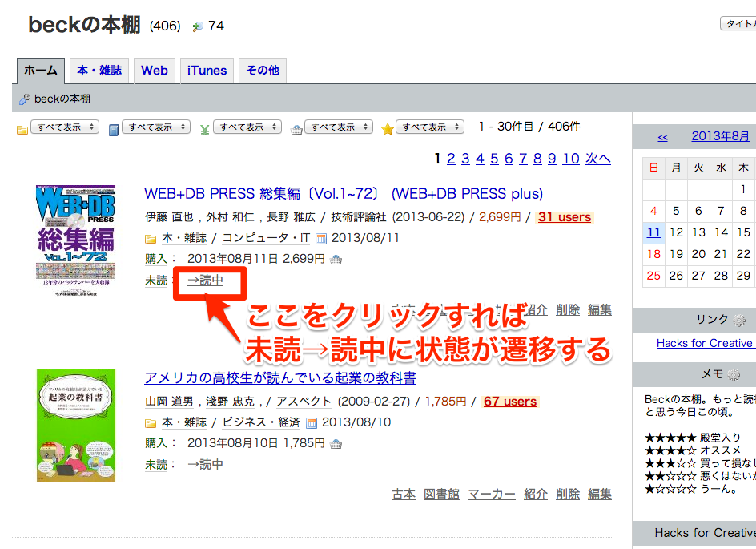The width and height of the screenshot is (756, 549).
Task: Open the basket filter すべて表示 dropdown
Action: pos(338,127)
